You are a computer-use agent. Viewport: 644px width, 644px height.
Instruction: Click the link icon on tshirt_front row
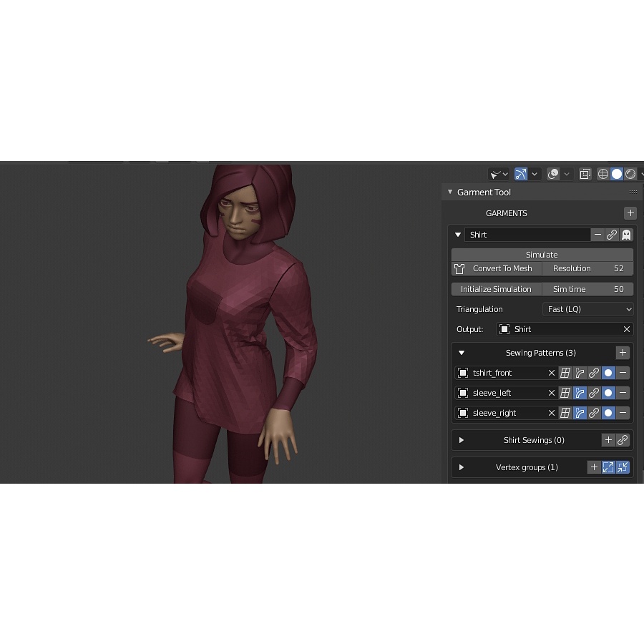pyautogui.click(x=594, y=373)
